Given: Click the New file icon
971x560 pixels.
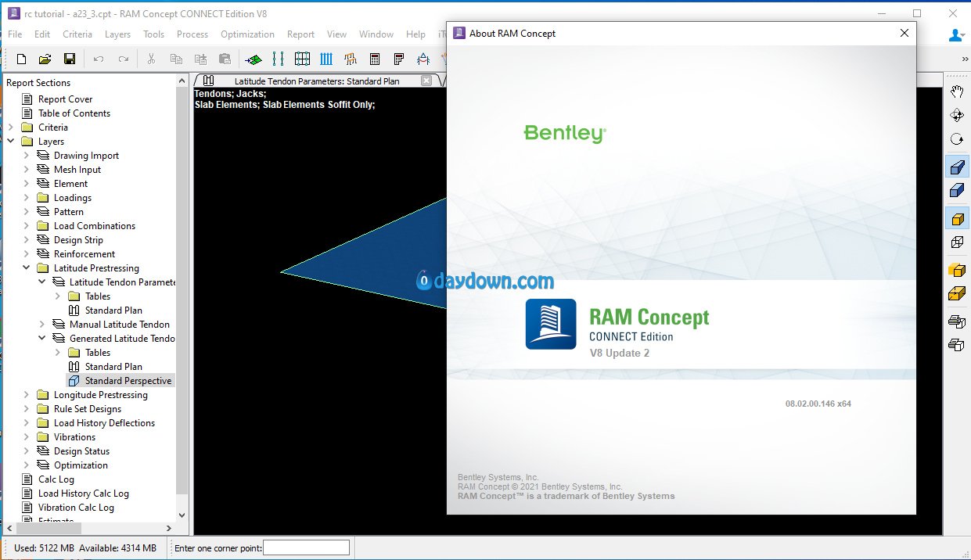Looking at the screenshot, I should [21, 59].
